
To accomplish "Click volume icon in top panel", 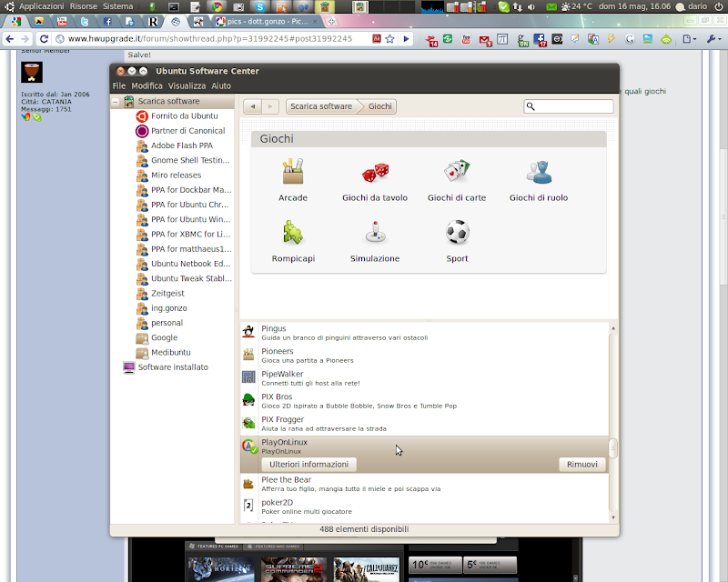I will (531, 6).
